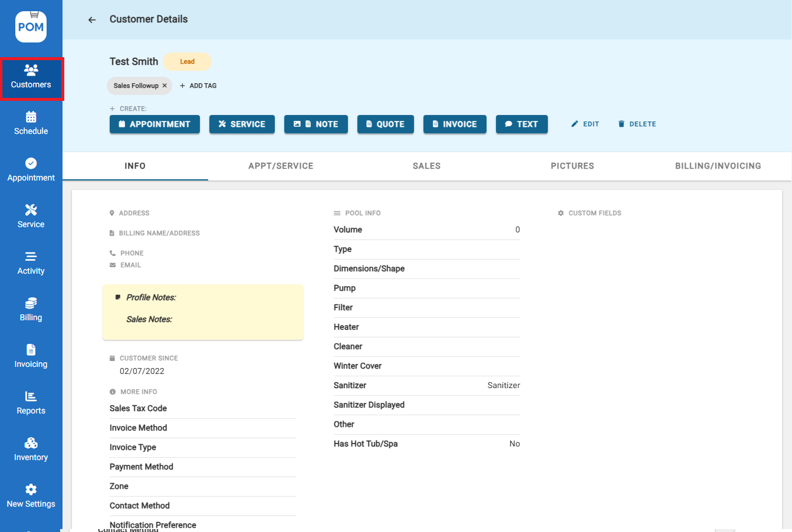
Task: Delete this customer
Action: 637,124
